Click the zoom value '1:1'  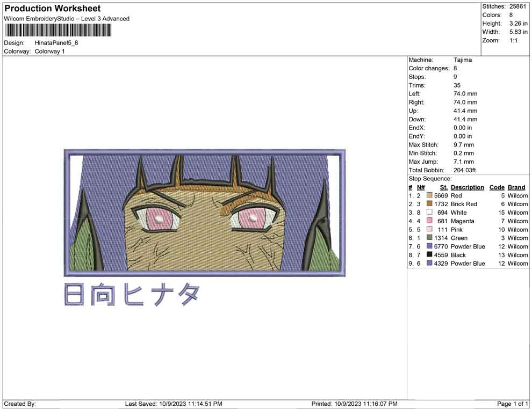pyautogui.click(x=514, y=40)
